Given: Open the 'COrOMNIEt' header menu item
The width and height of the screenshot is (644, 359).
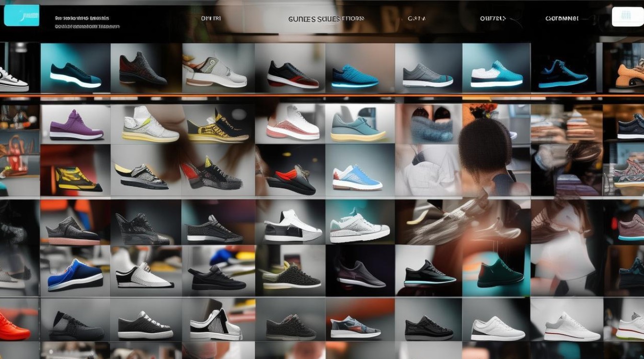Looking at the screenshot, I should (x=562, y=19).
